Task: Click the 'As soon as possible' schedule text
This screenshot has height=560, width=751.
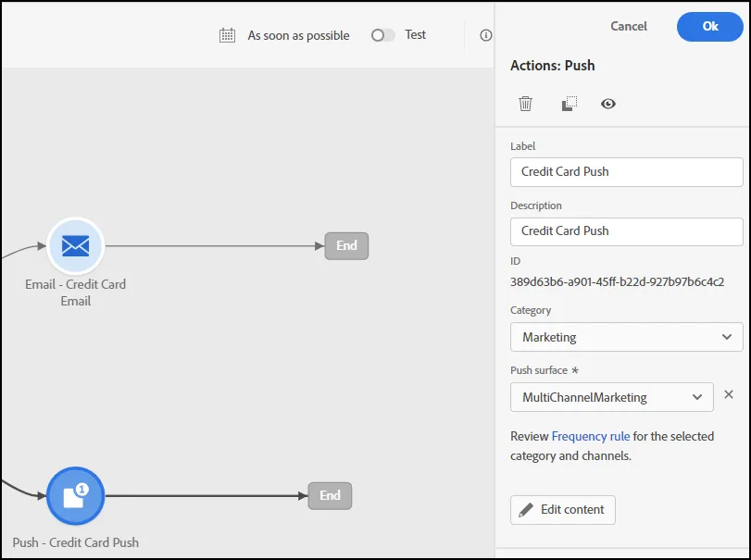Action: tap(298, 35)
